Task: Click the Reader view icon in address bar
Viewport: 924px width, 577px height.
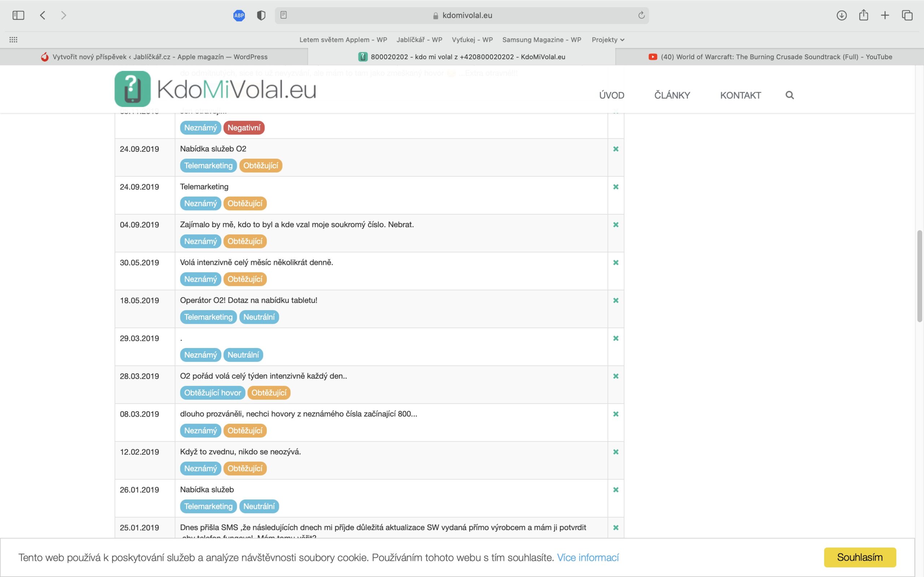Action: pyautogui.click(x=283, y=15)
